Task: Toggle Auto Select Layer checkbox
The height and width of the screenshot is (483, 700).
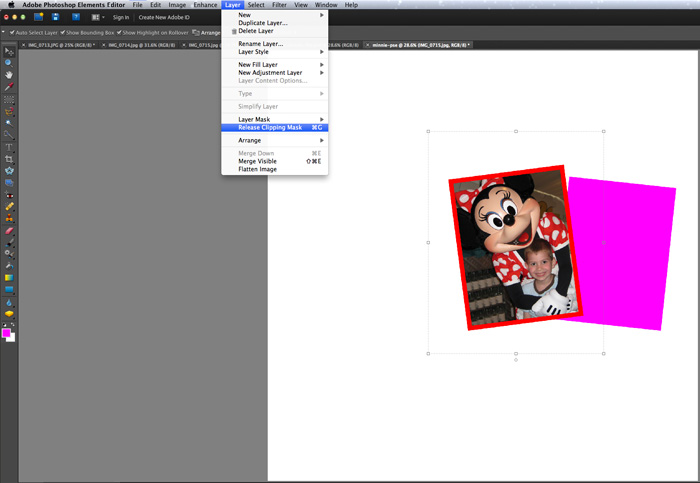Action: (x=12, y=33)
